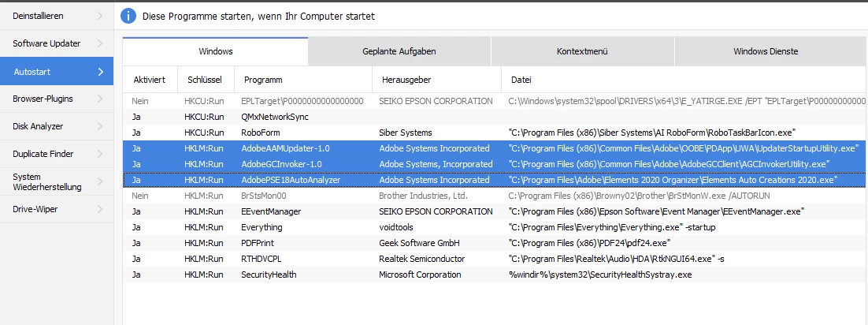The image size is (868, 325).
Task: Click the pdf24.exe file path
Action: [x=589, y=243]
